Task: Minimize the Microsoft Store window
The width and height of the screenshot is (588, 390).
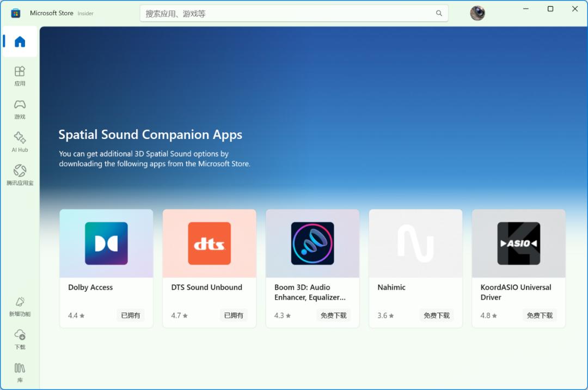Action: click(526, 9)
